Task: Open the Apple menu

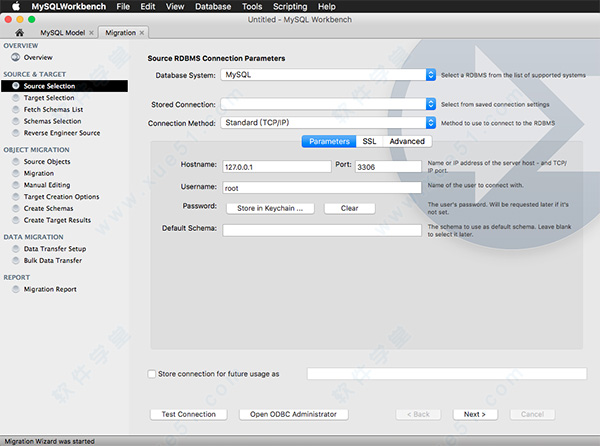Action: pyautogui.click(x=16, y=6)
